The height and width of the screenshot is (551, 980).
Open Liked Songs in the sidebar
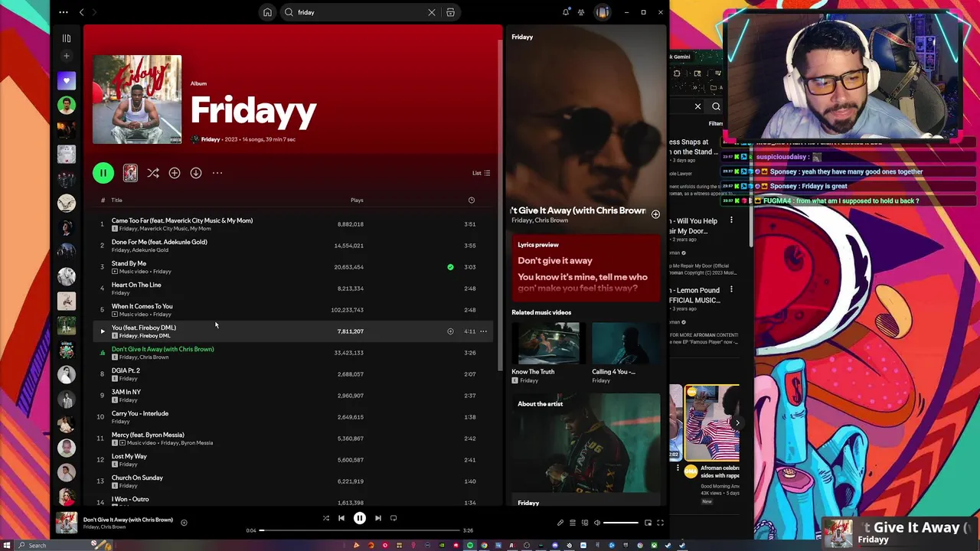coord(67,80)
